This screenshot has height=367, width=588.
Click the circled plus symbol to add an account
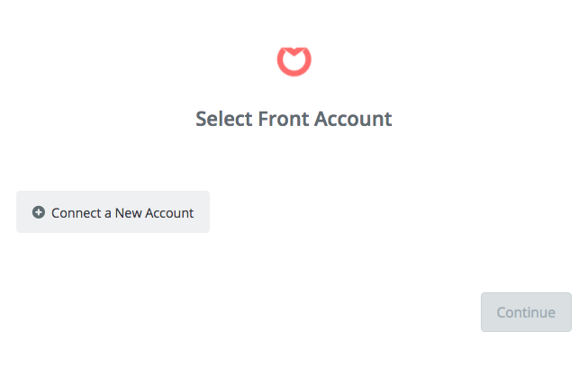coord(39,212)
